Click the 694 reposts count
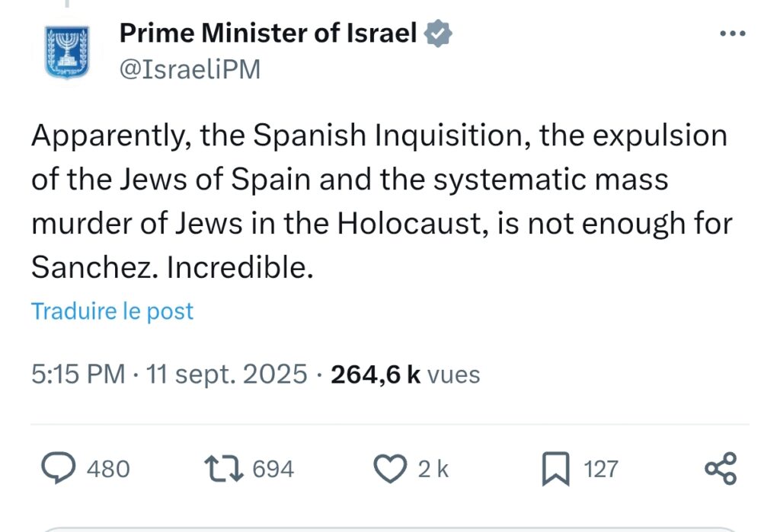780x532 pixels. tap(273, 469)
